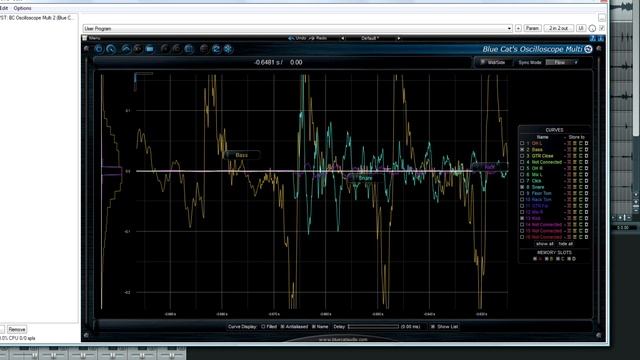Toggle visibility of the OH L curve
The width and height of the screenshot is (640, 360).
[x=522, y=143]
